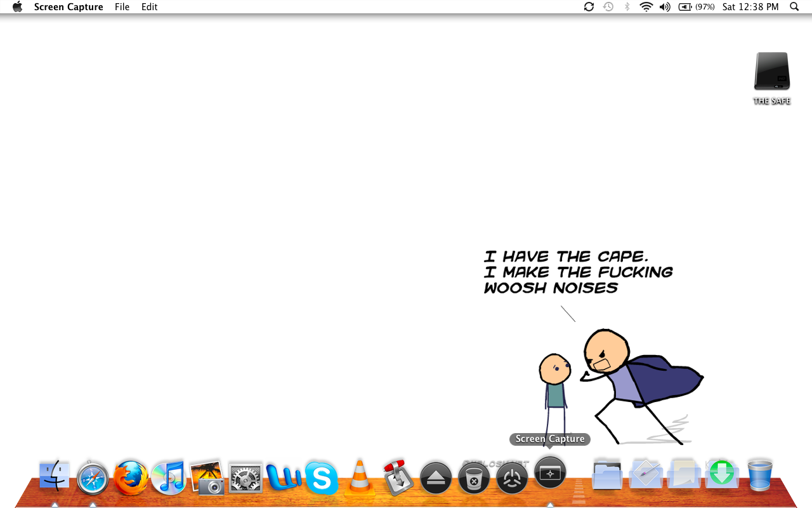Click the sync status menu bar icon
The height and width of the screenshot is (508, 812).
(x=589, y=7)
